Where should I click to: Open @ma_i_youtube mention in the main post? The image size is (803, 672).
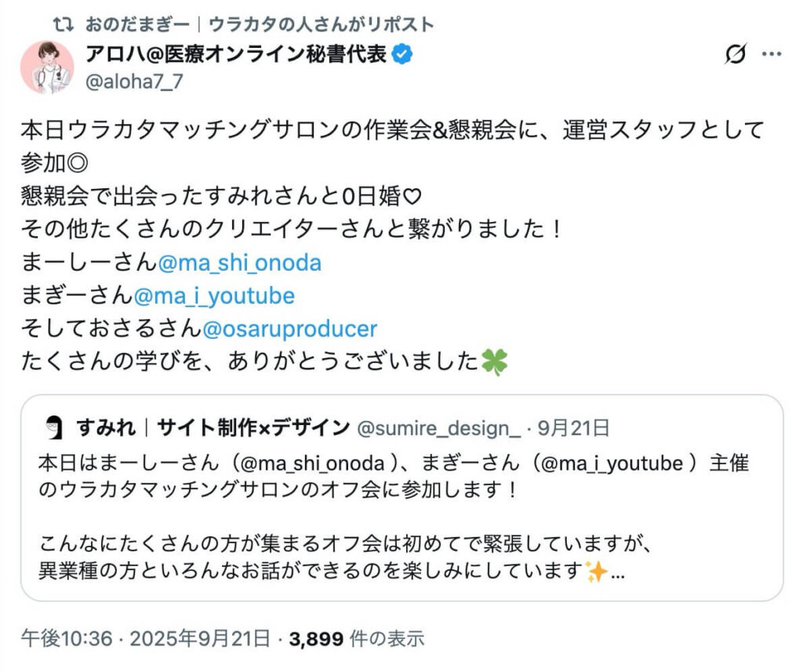214,296
